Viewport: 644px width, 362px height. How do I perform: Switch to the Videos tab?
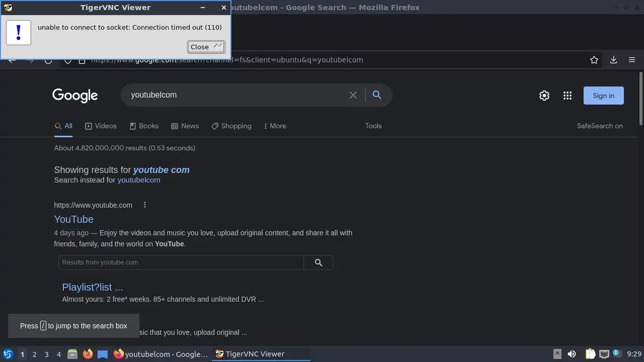tap(101, 126)
